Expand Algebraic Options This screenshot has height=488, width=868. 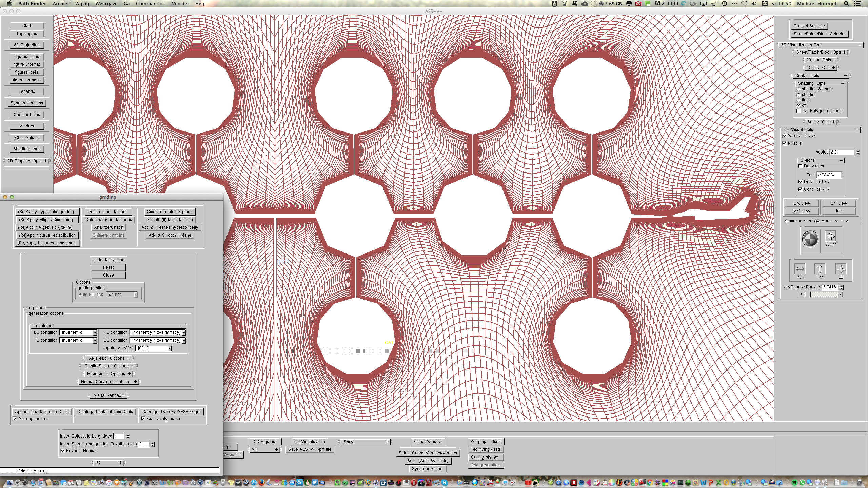point(108,358)
